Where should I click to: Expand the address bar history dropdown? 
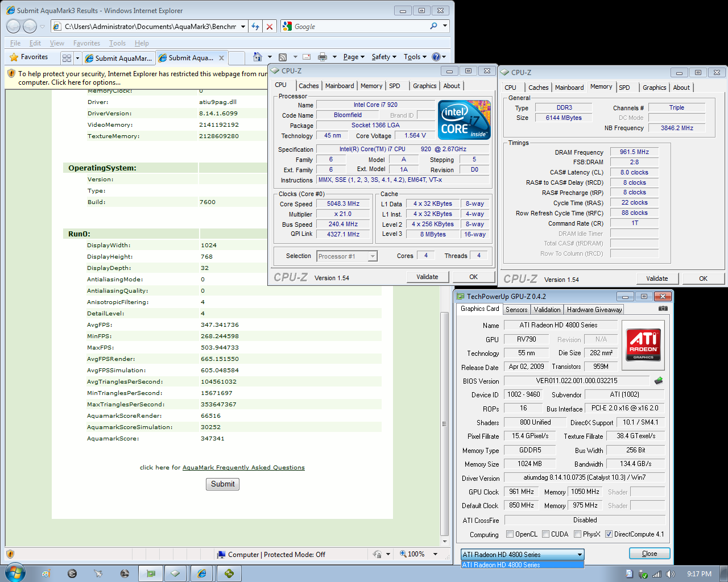pyautogui.click(x=243, y=26)
